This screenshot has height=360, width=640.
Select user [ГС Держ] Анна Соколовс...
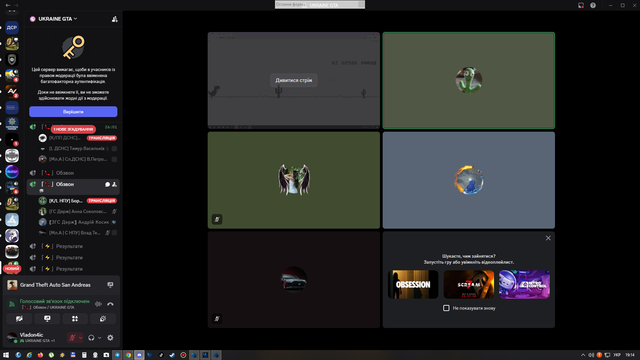(x=78, y=211)
